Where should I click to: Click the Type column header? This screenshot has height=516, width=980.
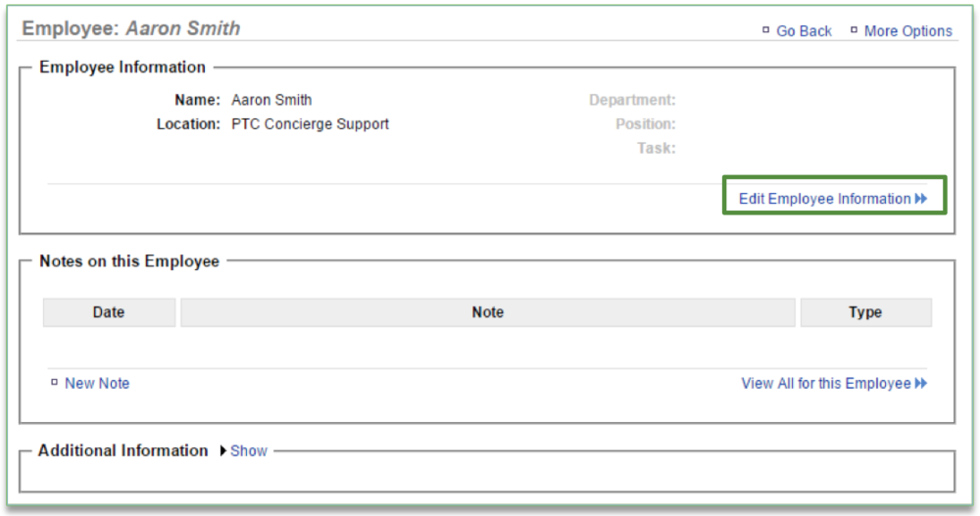pyautogui.click(x=865, y=312)
